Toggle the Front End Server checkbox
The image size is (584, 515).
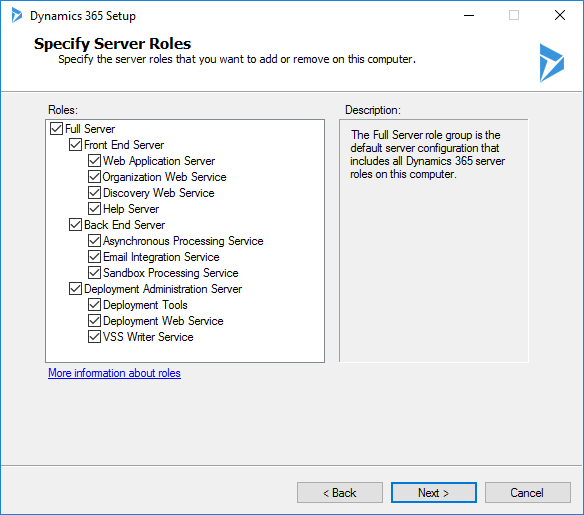[75, 144]
